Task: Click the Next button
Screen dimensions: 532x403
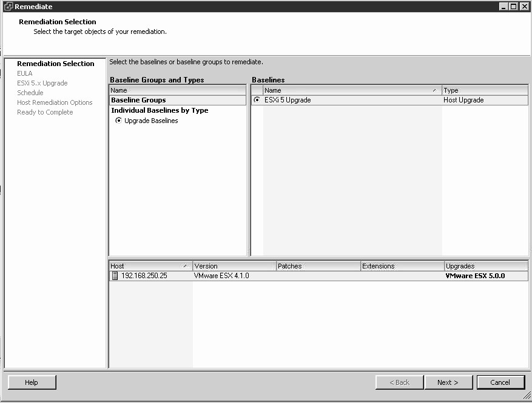Action: (448, 382)
